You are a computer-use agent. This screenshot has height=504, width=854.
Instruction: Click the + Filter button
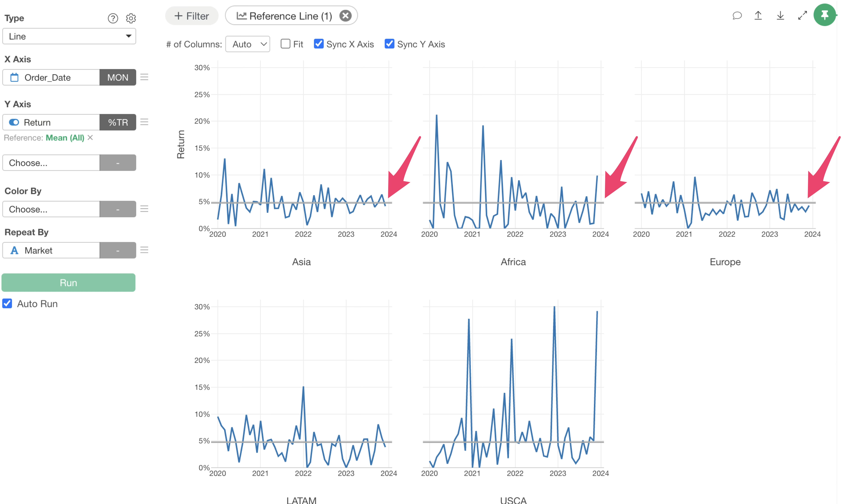(192, 16)
